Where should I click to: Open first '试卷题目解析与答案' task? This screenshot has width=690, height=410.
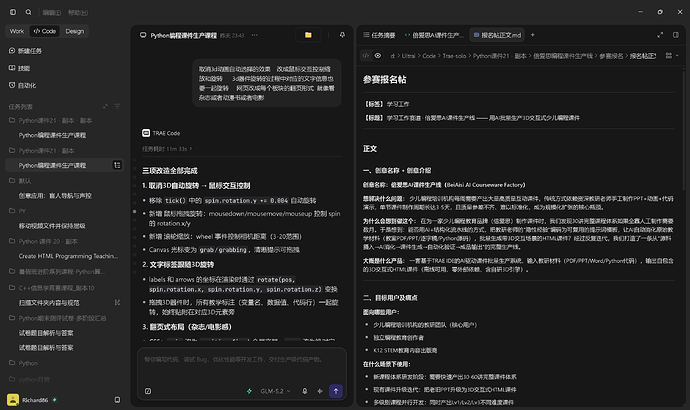(x=46, y=333)
